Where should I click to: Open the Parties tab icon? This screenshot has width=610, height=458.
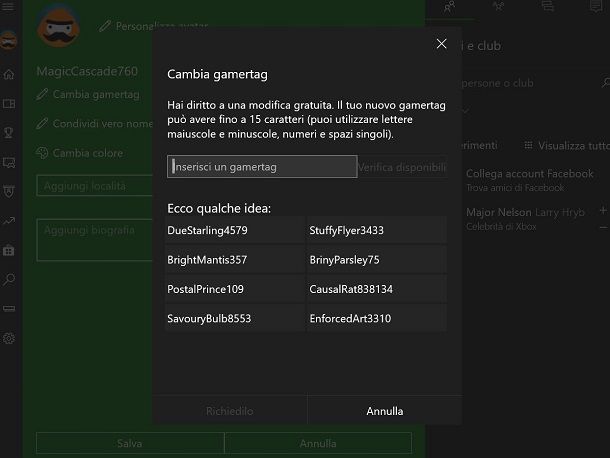coord(498,6)
